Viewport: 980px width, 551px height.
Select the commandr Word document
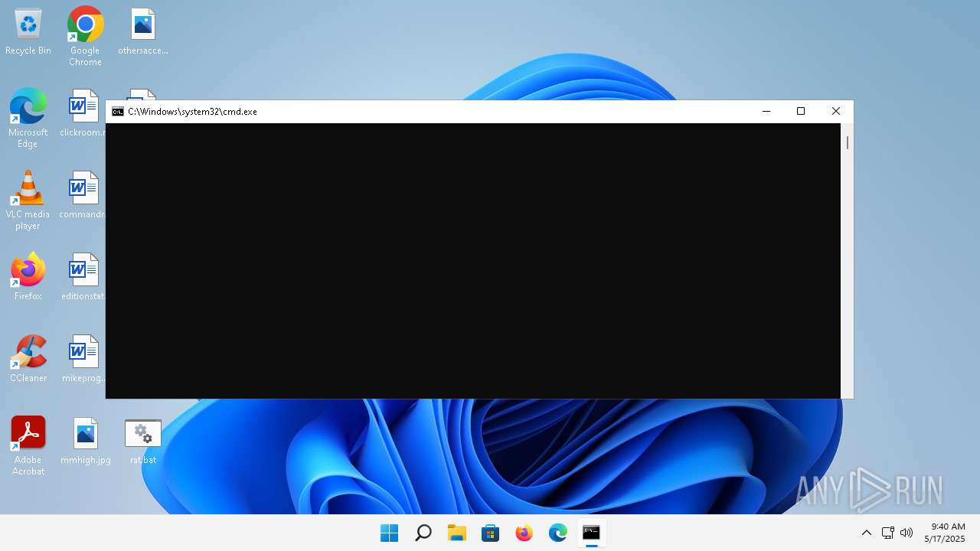83,195
